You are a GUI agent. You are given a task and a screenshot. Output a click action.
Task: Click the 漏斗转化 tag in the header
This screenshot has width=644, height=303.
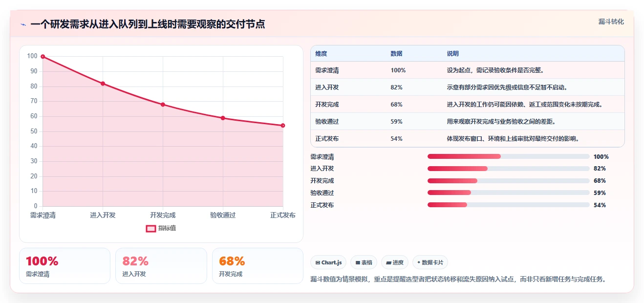click(x=611, y=22)
